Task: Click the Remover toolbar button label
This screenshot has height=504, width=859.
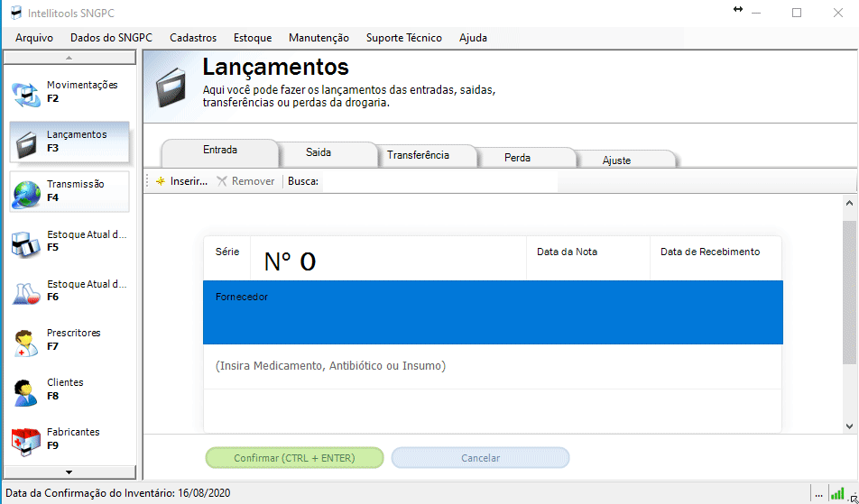Action: (253, 181)
